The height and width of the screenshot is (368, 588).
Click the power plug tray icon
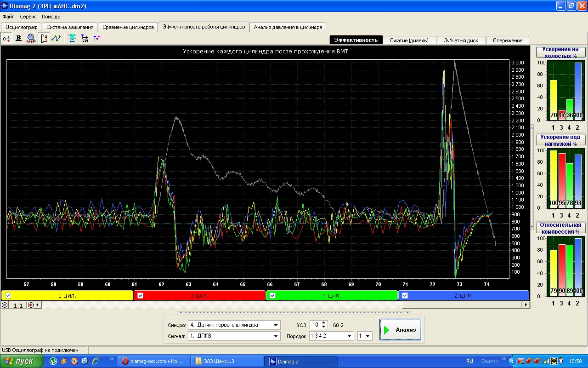[560, 361]
